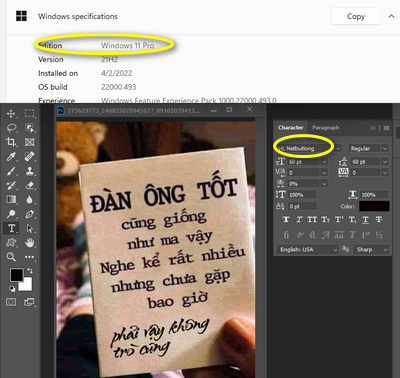Image resolution: width=400 pixels, height=378 pixels.
Task: Select the Move tool
Action: coord(11,114)
